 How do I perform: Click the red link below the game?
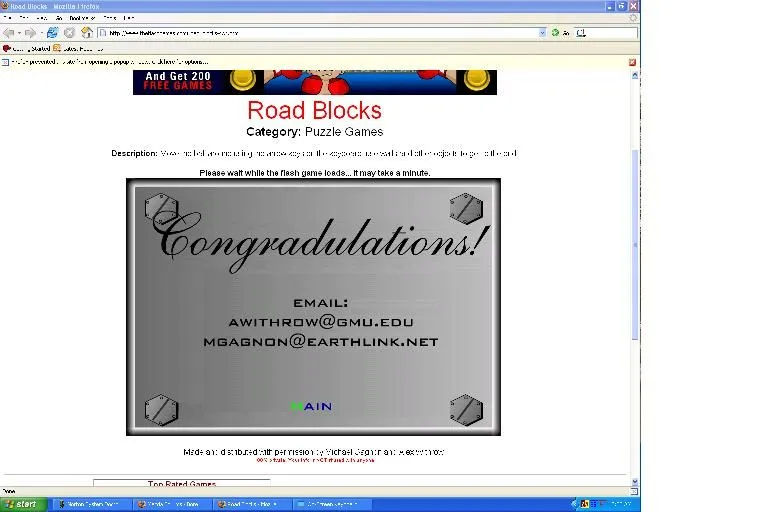314,460
